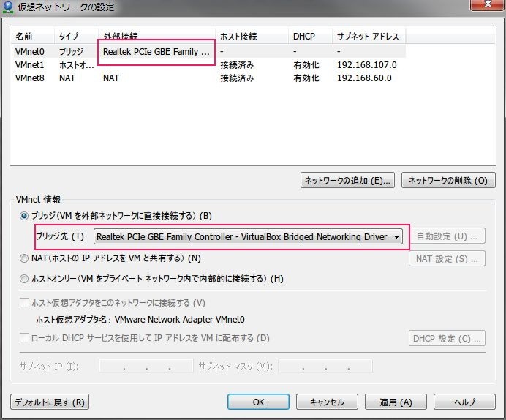The width and height of the screenshot is (506, 420).
Task: Select the VMnet8 row
Action: point(209,78)
